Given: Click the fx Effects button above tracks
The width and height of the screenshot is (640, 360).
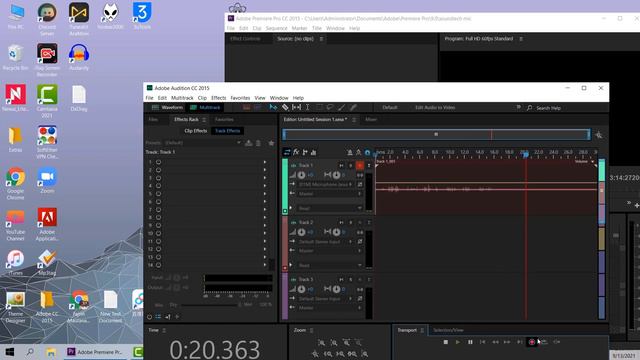Looking at the screenshot, I should tap(296, 152).
